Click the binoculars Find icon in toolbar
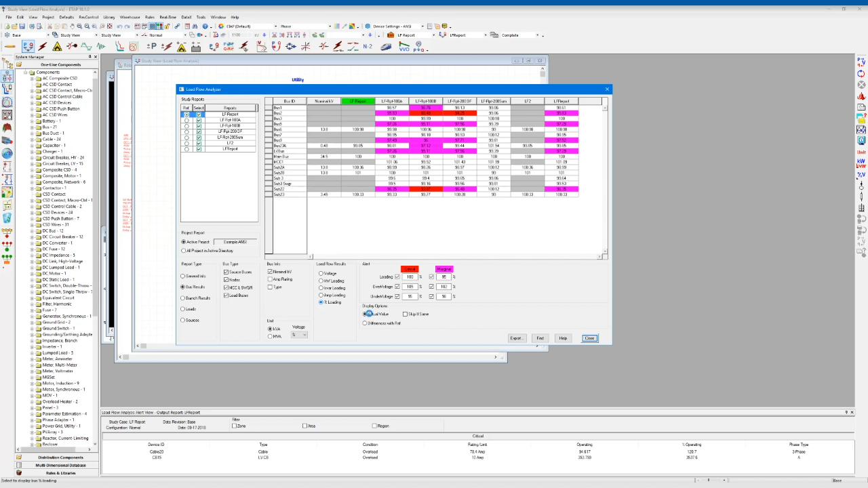 coord(195,26)
